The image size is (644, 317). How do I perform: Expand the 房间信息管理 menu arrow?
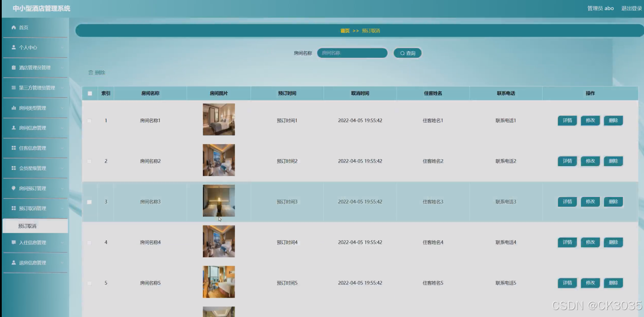62,128
